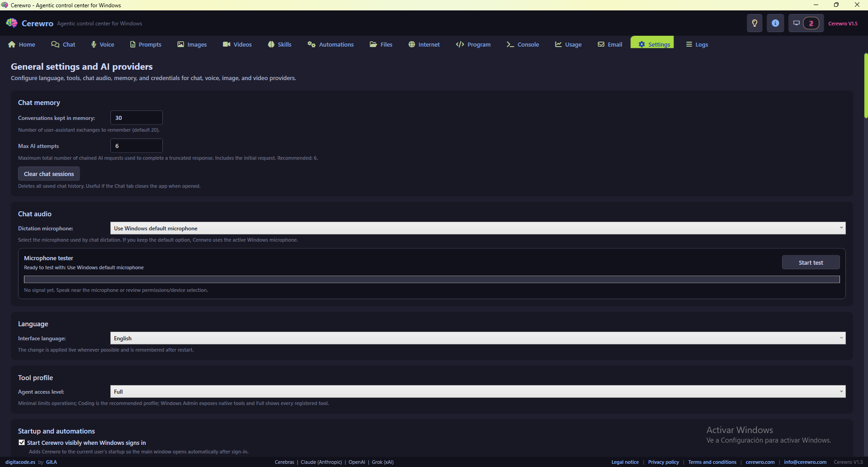Open the Chat tab icon

[x=55, y=44]
